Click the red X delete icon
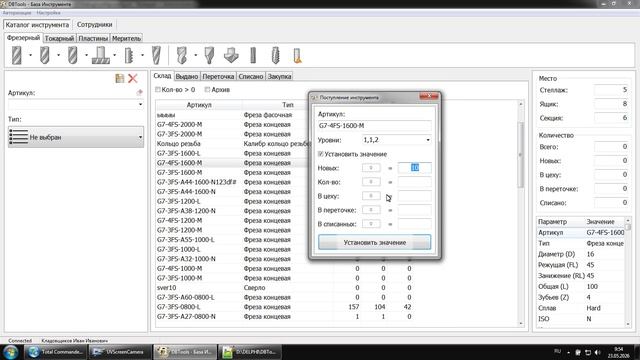Viewport: 640px width, 360px height. [133, 78]
